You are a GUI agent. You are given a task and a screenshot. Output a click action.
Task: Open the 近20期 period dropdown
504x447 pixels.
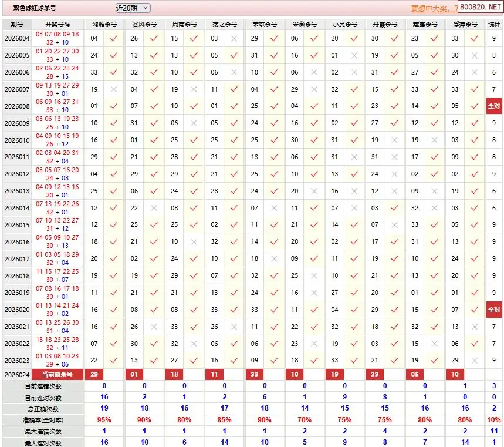[x=133, y=8]
